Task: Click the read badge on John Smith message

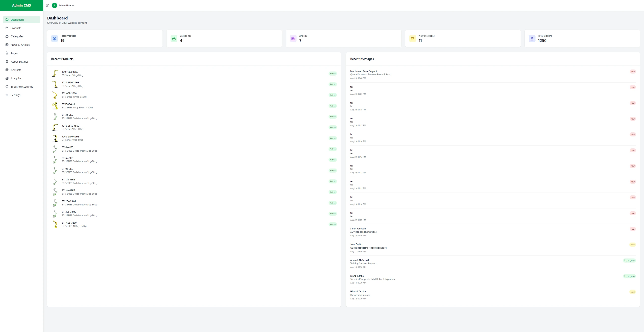Action: (x=632, y=245)
